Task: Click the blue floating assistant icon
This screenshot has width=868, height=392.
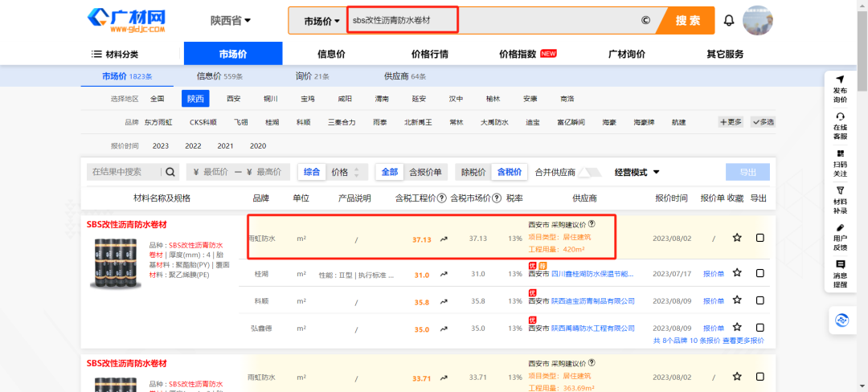Action: coord(842,321)
